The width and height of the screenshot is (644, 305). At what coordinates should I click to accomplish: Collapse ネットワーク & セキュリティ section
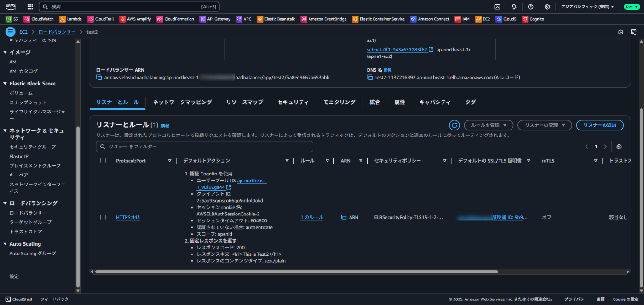click(5, 130)
